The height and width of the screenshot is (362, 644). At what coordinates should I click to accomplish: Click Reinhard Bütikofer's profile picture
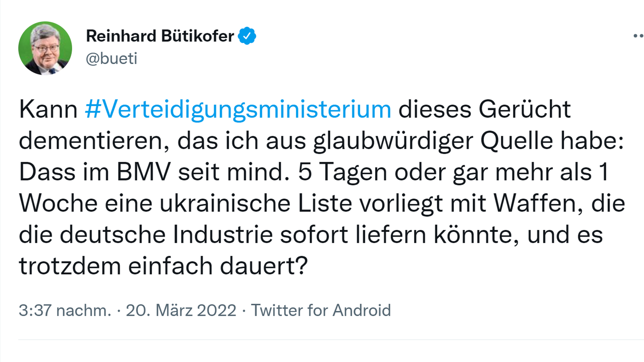point(45,48)
